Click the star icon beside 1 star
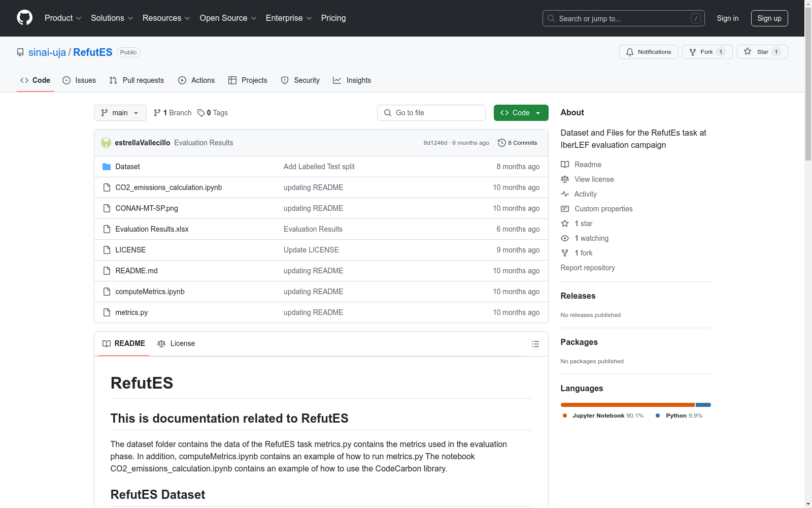The height and width of the screenshot is (508, 812). (565, 224)
